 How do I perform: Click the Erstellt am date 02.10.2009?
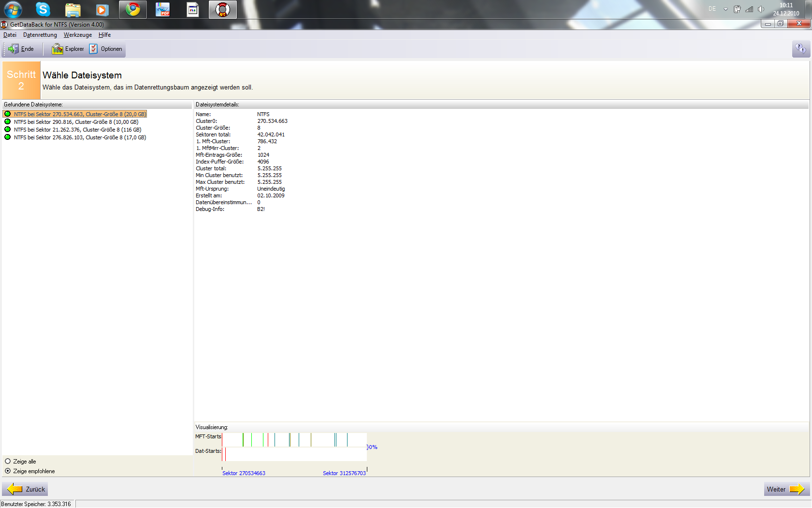tap(271, 195)
